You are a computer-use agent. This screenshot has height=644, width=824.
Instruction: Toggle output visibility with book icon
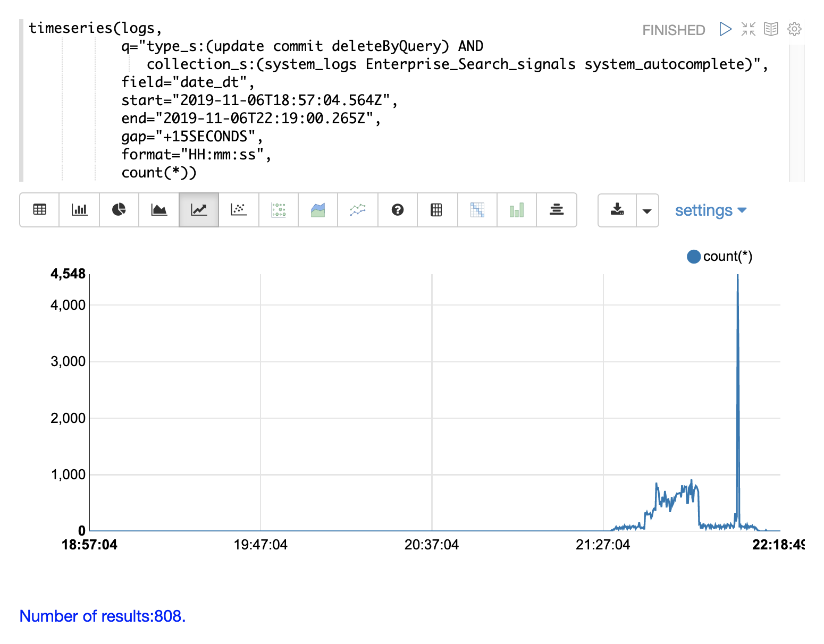pyautogui.click(x=771, y=29)
